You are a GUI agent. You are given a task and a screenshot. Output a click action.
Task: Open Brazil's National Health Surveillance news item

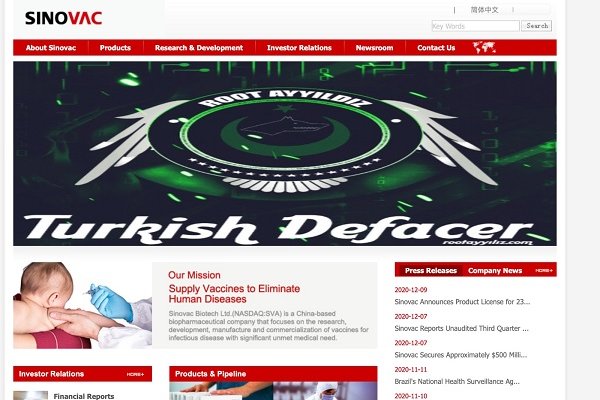tap(457, 381)
